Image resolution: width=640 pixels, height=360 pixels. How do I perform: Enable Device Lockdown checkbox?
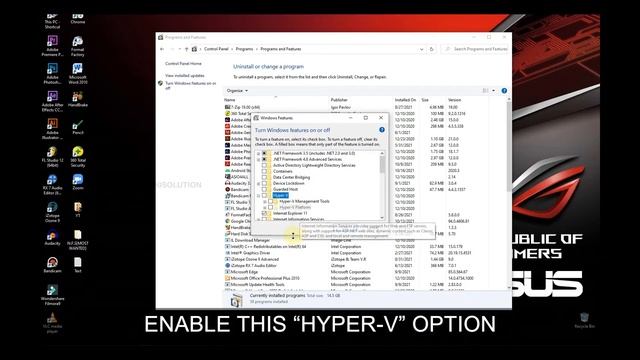tap(264, 183)
